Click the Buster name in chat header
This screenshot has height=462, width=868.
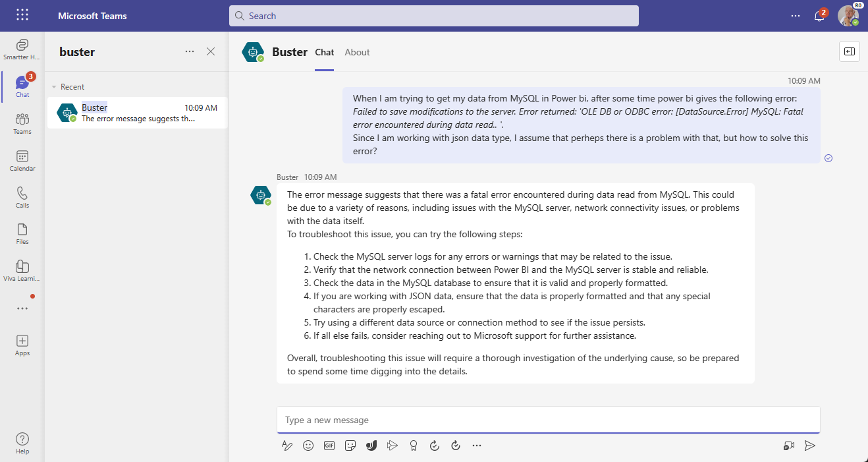point(290,52)
